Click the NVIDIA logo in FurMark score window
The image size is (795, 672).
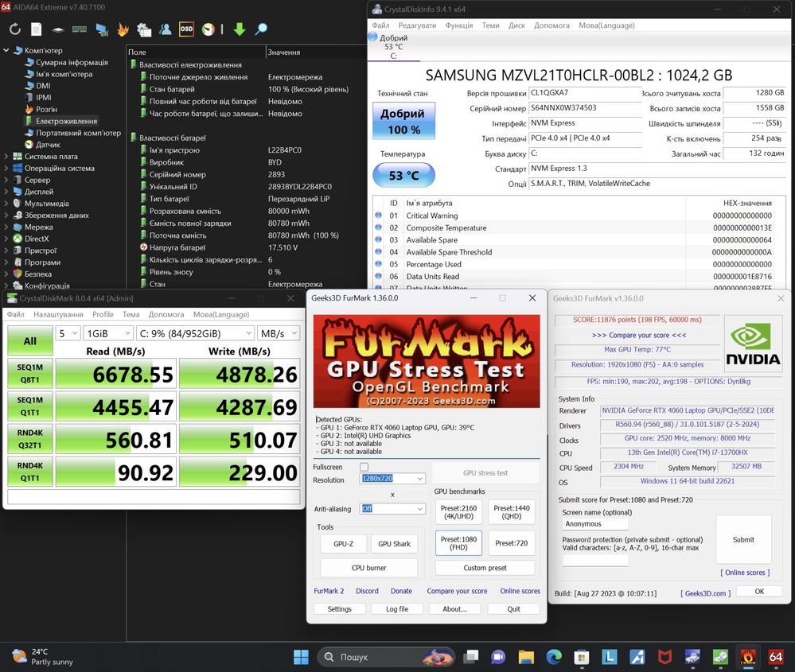pos(753,344)
